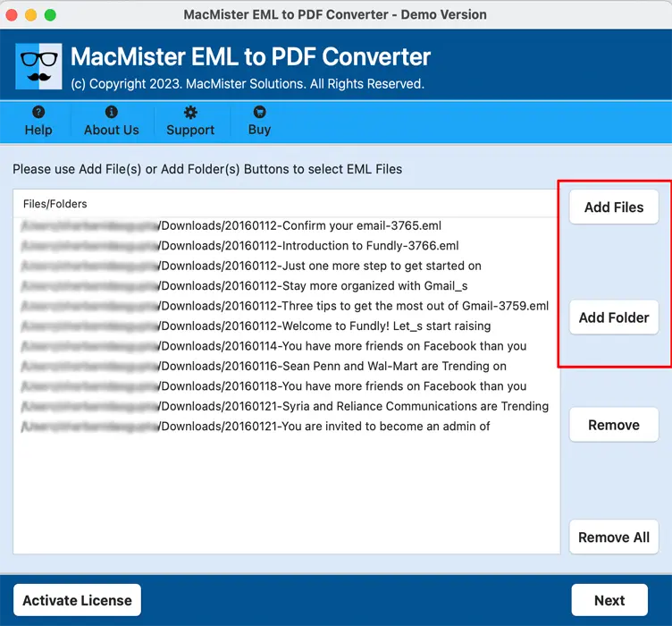Click the MacMister glasses logo icon

point(38,66)
